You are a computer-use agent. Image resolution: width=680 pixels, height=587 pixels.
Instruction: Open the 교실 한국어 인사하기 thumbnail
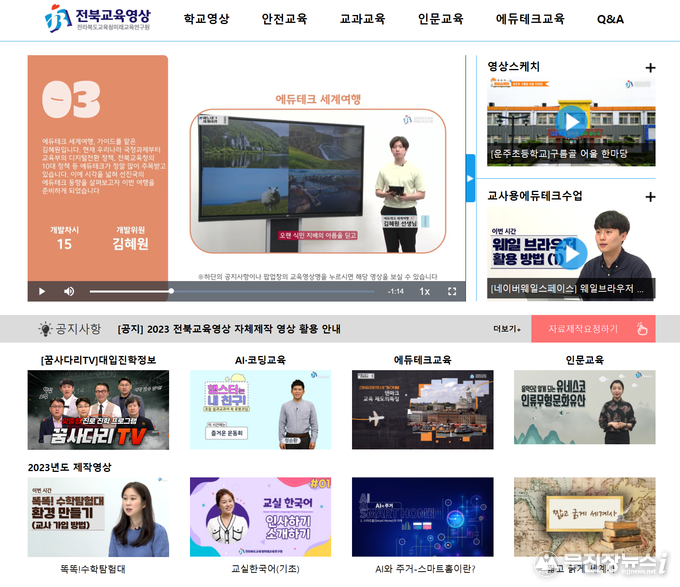click(x=260, y=517)
